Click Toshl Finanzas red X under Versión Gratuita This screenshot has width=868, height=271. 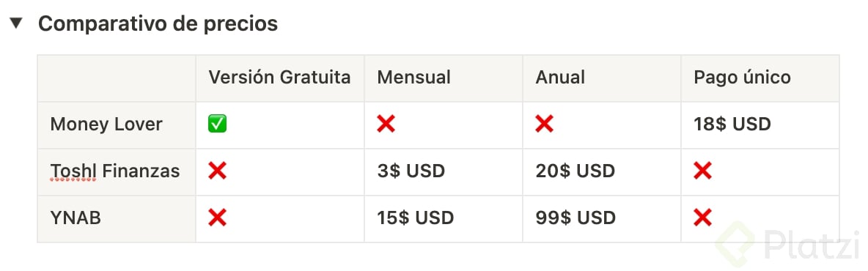click(x=217, y=171)
